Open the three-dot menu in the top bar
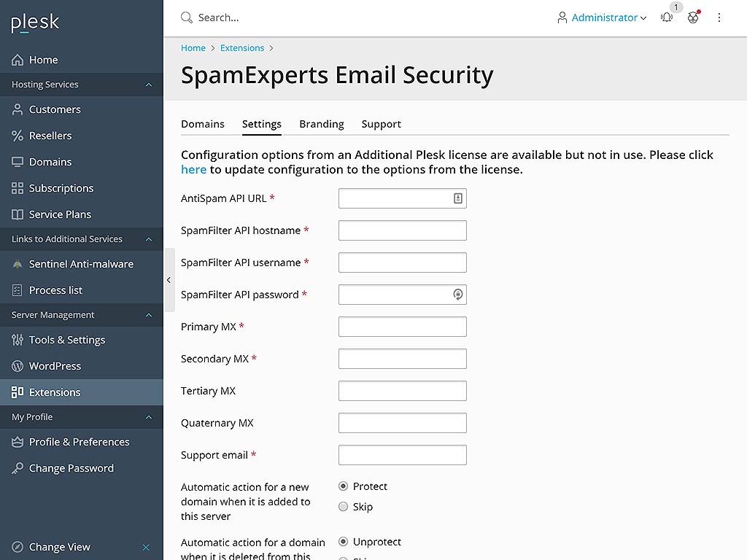The width and height of the screenshot is (747, 560). [x=719, y=17]
